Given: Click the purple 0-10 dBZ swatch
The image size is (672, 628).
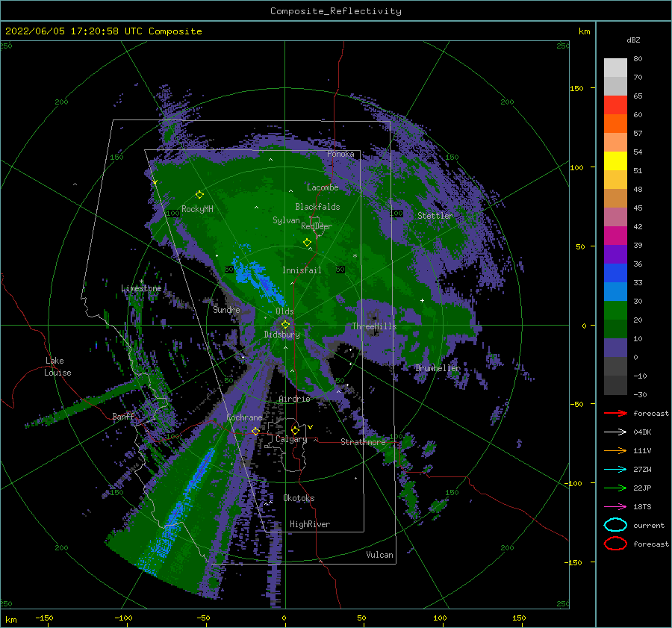Looking at the screenshot, I should pyautogui.click(x=615, y=347).
